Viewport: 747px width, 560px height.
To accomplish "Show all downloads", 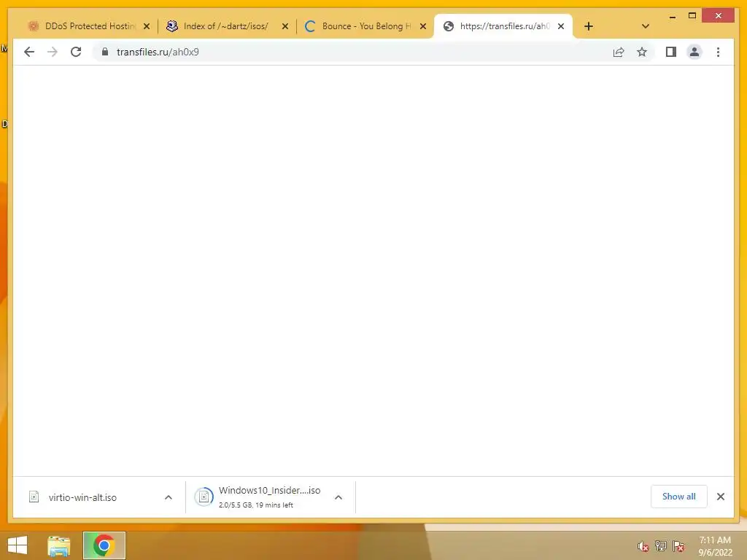I will (x=679, y=497).
